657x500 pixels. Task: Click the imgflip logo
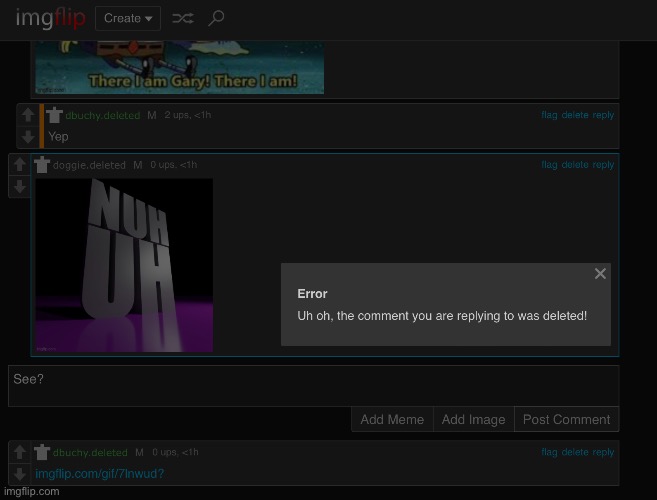(x=51, y=18)
